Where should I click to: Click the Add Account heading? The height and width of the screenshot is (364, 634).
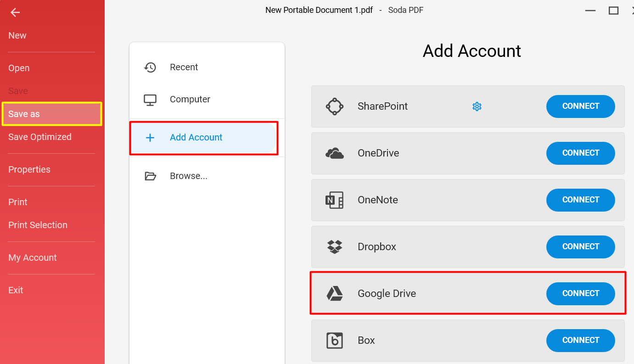click(471, 51)
